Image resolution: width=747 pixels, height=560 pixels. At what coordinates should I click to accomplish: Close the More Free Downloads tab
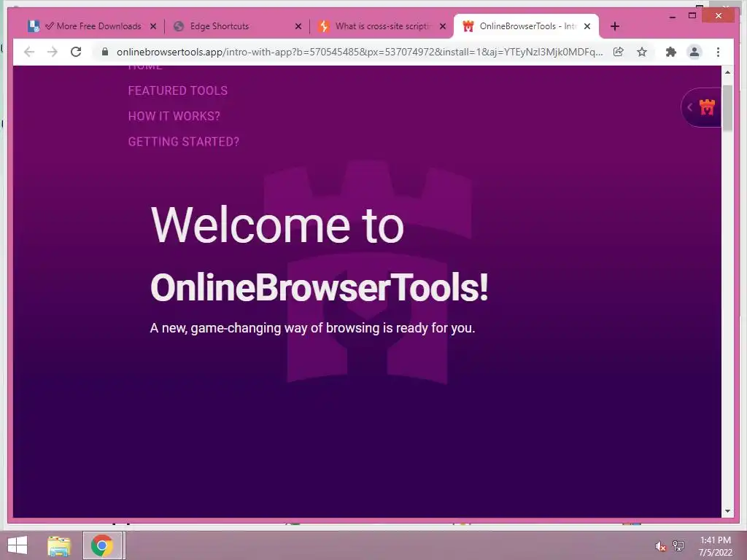tap(153, 26)
